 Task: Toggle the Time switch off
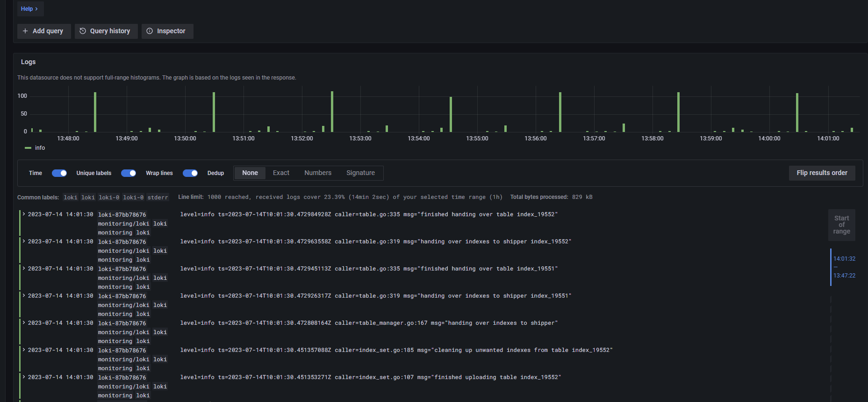click(59, 173)
